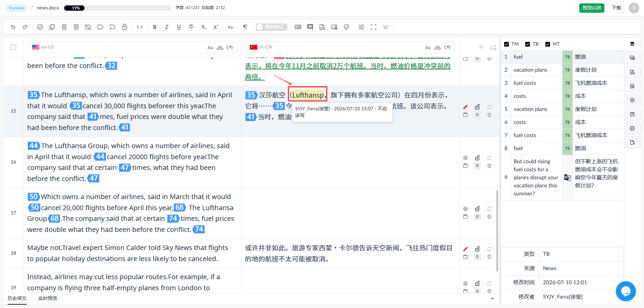644x308 pixels.
Task: Click the 预览LQR button
Action: click(x=592, y=8)
